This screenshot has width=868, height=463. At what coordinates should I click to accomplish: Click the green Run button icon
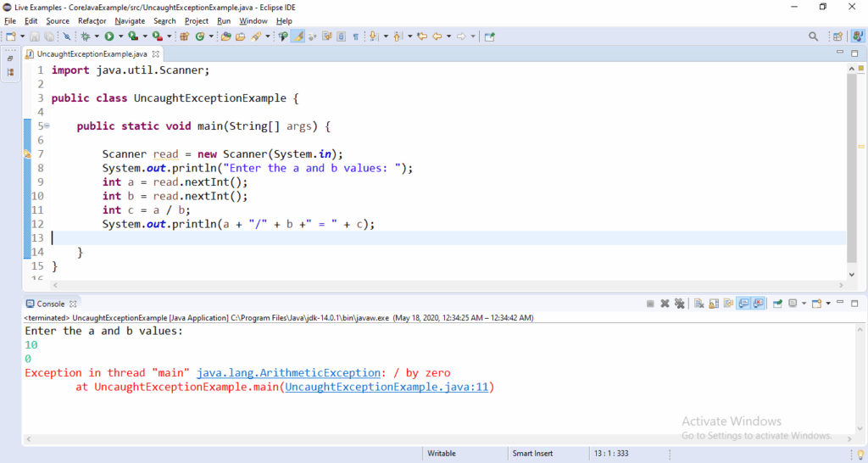[x=109, y=36]
